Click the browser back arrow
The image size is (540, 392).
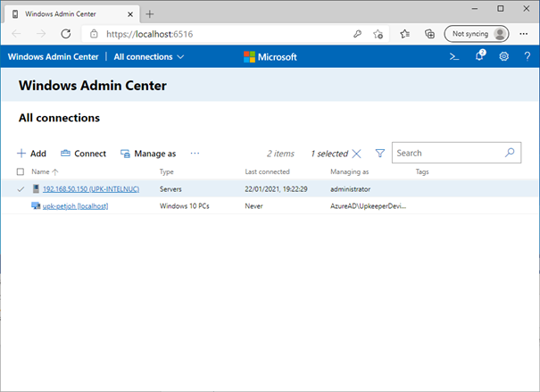point(16,34)
